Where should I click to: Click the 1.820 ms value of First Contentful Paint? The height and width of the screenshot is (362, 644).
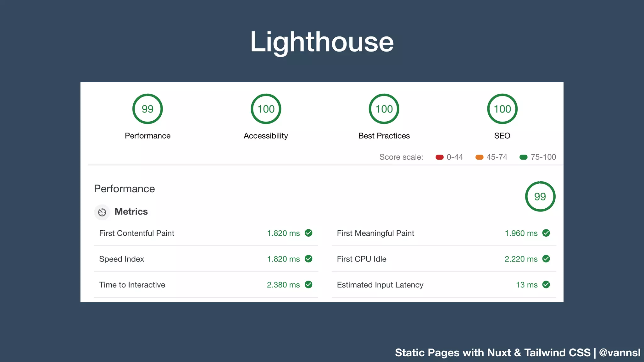[283, 233]
